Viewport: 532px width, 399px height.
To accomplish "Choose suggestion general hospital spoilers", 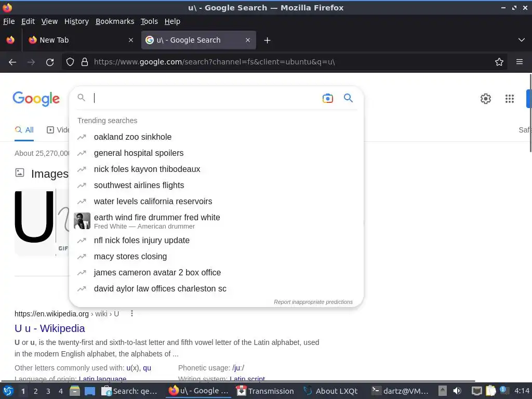I will (217, 153).
